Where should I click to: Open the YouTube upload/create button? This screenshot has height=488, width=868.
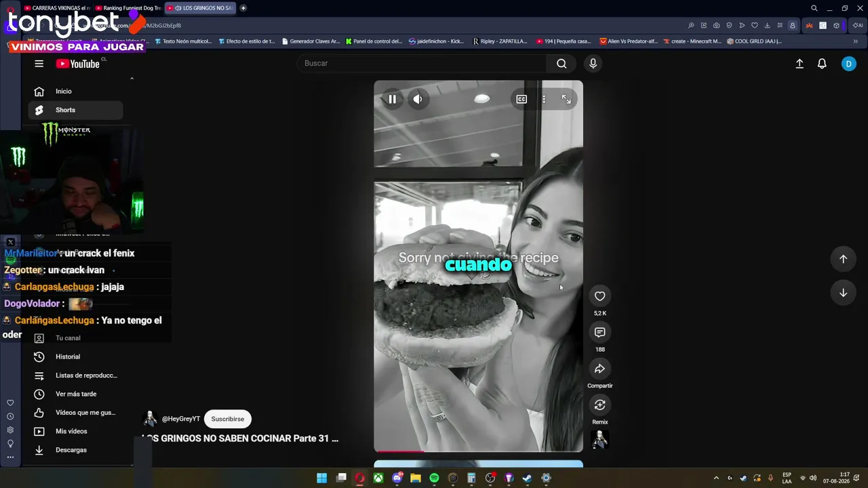pyautogui.click(x=800, y=64)
